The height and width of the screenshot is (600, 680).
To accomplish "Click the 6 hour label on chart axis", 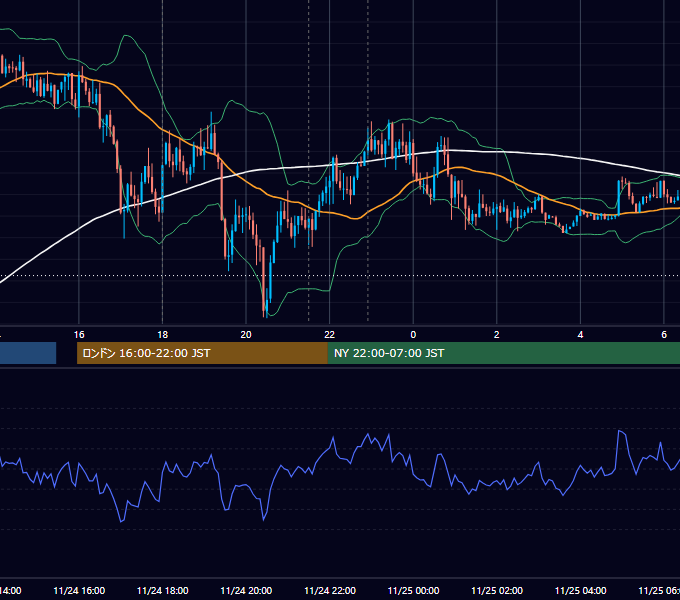I will (x=664, y=335).
